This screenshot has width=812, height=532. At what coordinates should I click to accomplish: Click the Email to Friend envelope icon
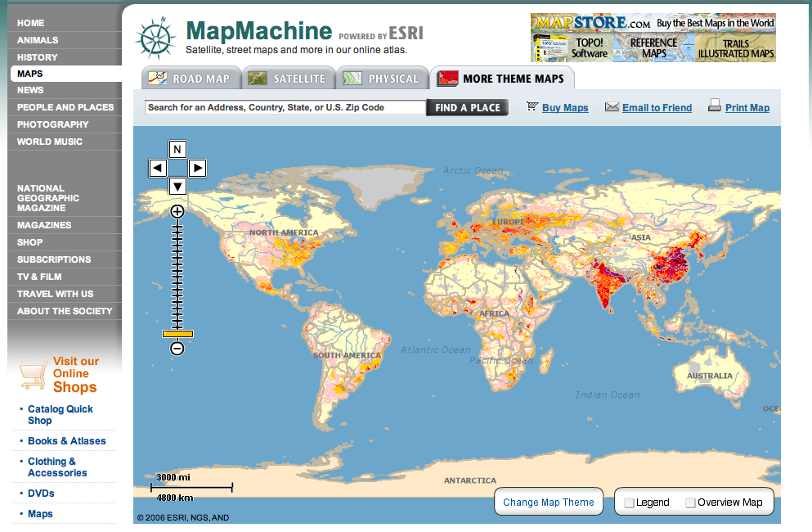[x=612, y=106]
